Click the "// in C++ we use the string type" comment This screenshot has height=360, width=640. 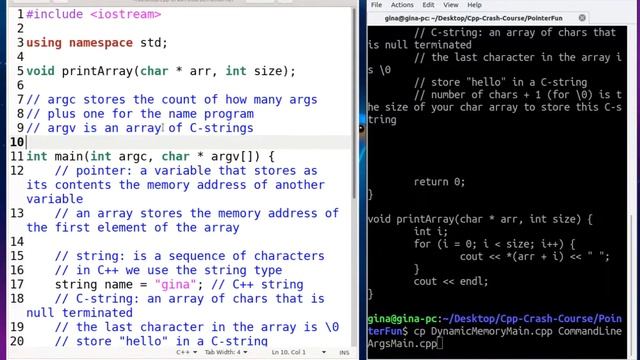[168, 270]
